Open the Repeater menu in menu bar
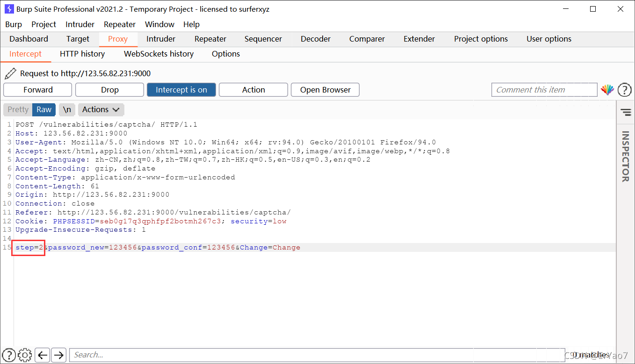This screenshot has width=635, height=364. coord(120,24)
